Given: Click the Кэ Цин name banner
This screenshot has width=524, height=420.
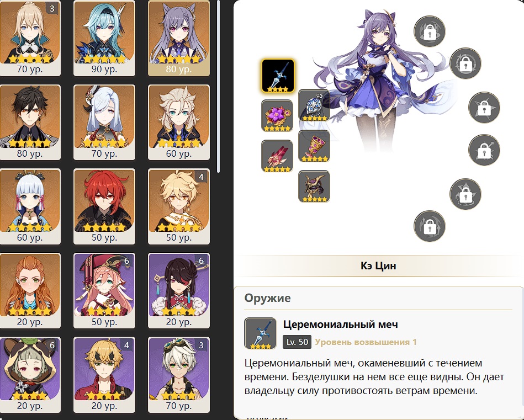Looking at the screenshot, I should tap(379, 265).
